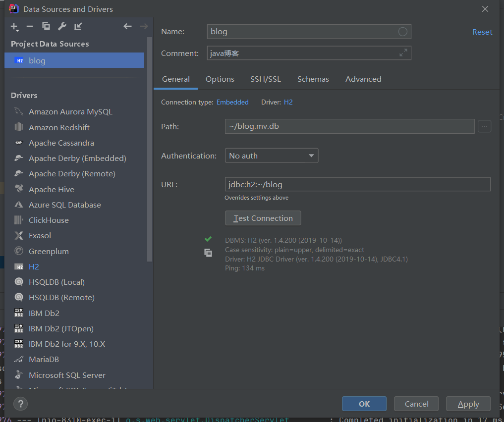Click the Test Connection button
This screenshot has width=504, height=422.
click(263, 218)
